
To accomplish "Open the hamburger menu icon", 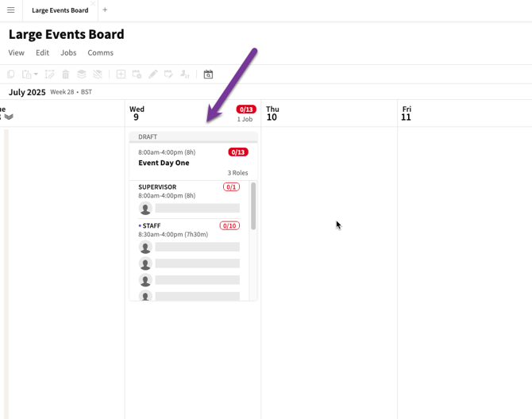I will [11, 10].
